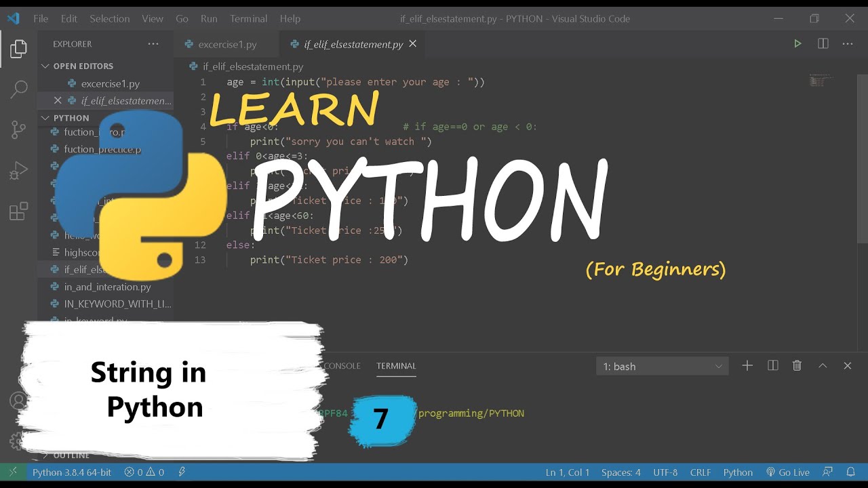
Task: Open the Help menu
Action: 290,18
